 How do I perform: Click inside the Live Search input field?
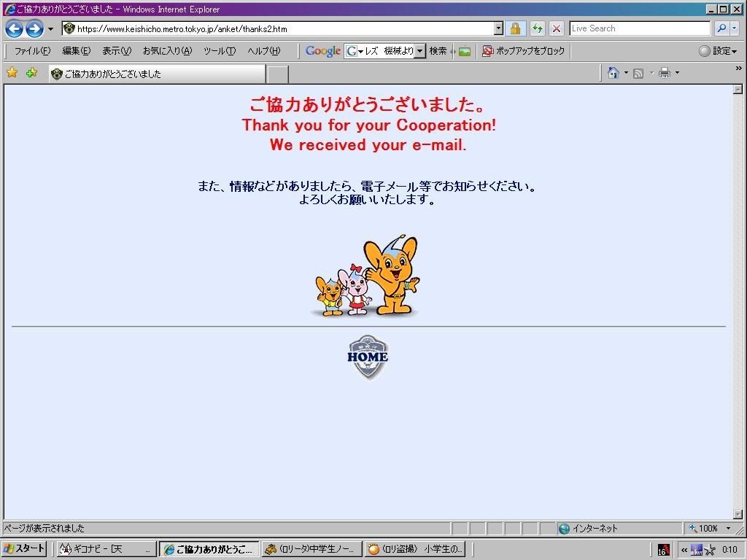click(640, 28)
